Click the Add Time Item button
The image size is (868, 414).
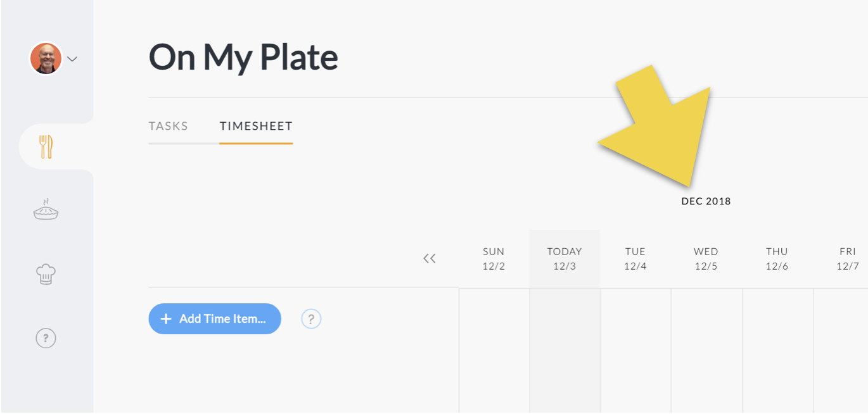coord(215,318)
